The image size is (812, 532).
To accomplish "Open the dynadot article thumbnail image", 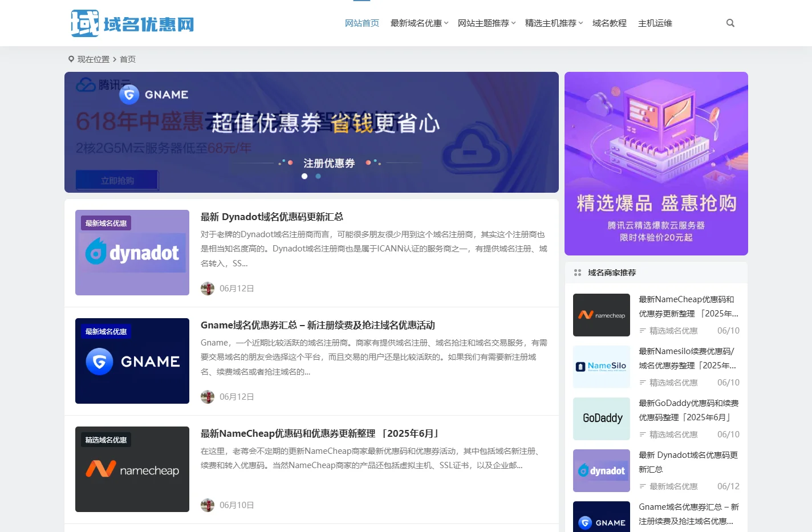I will coord(132,253).
